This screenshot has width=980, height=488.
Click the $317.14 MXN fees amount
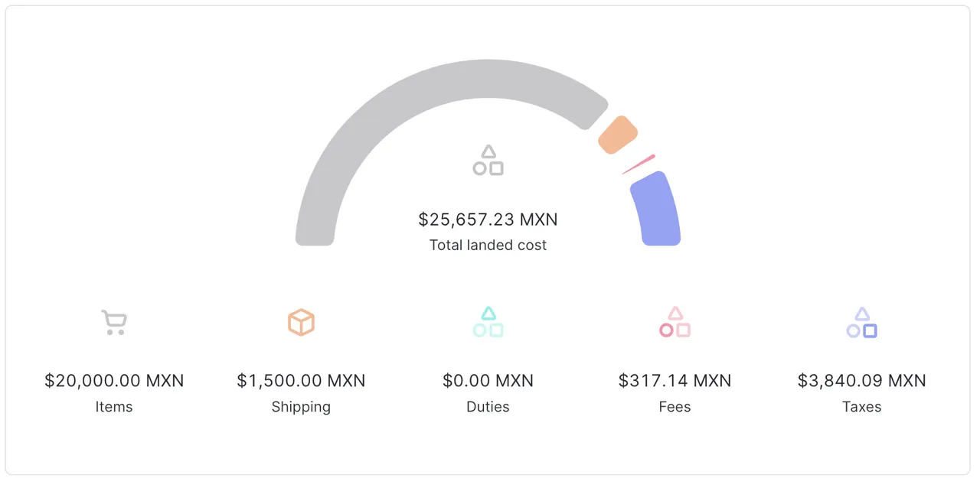[x=675, y=381]
